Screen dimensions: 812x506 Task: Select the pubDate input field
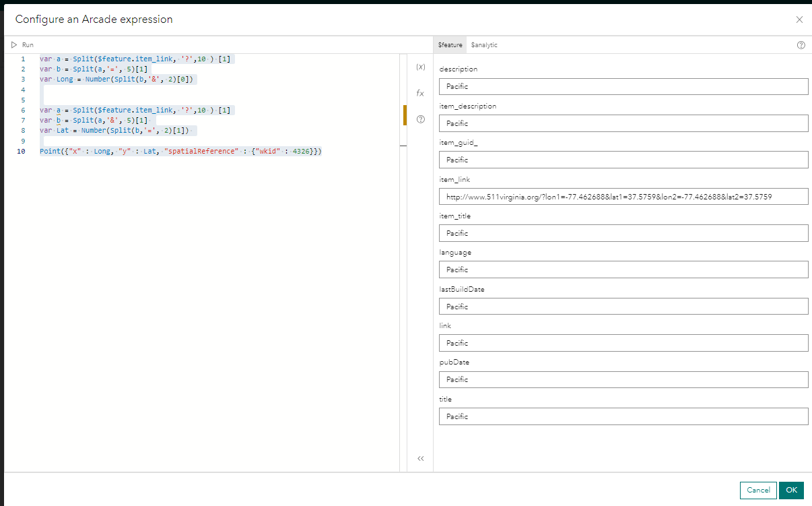click(x=623, y=379)
